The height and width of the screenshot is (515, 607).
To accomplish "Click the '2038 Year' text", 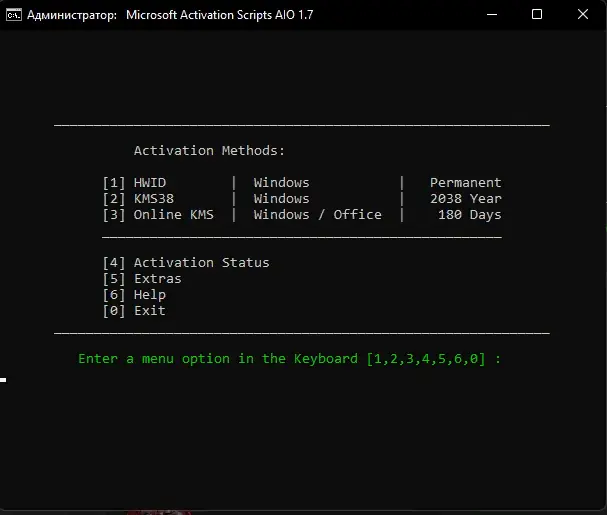I will pyautogui.click(x=465, y=199).
